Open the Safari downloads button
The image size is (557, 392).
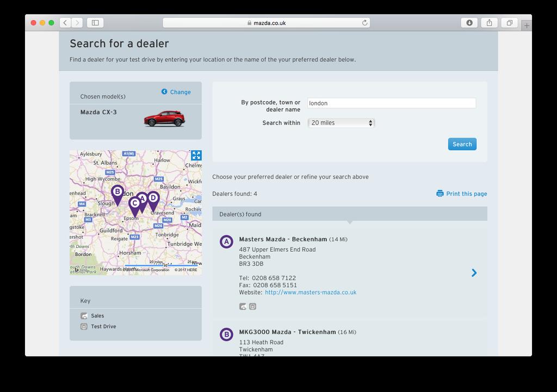tap(469, 23)
